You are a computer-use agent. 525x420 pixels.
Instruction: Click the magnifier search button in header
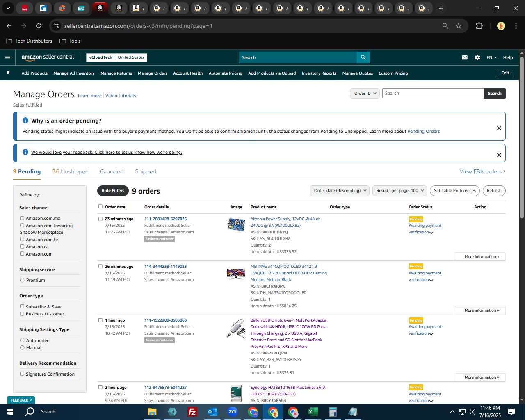pyautogui.click(x=363, y=57)
